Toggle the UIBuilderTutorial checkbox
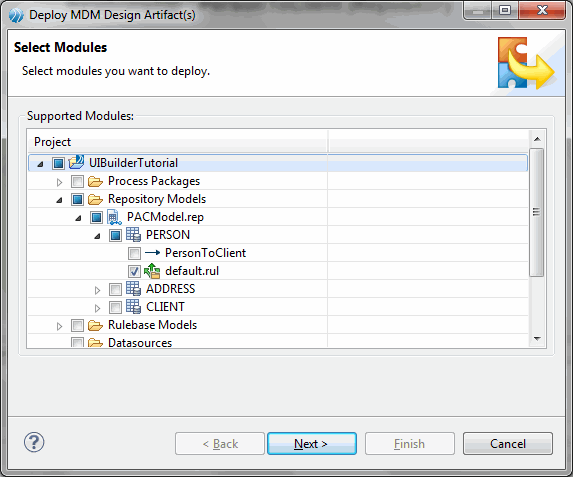 (58, 163)
